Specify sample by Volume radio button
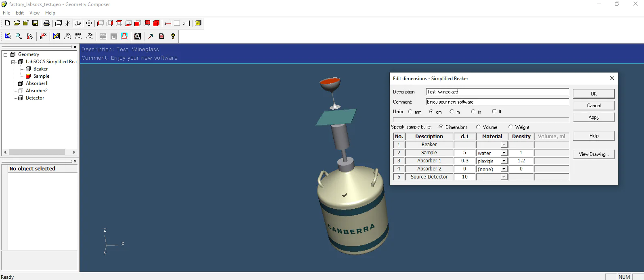 point(479,127)
